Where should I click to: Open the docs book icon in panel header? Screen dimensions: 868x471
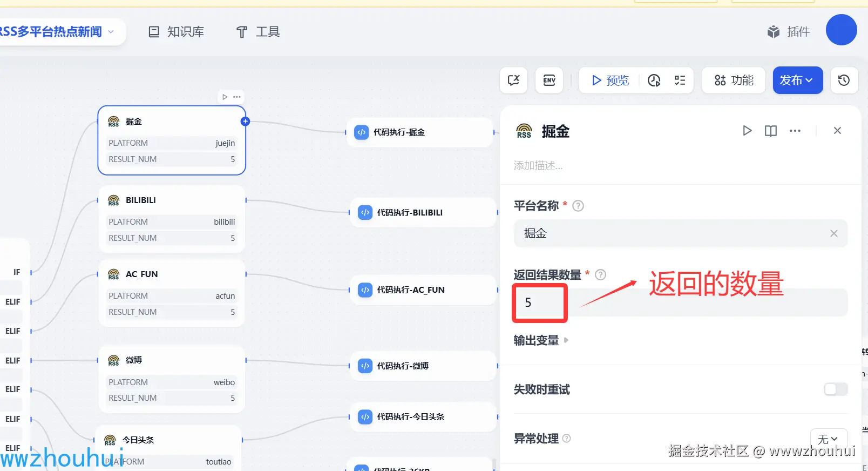coord(771,131)
